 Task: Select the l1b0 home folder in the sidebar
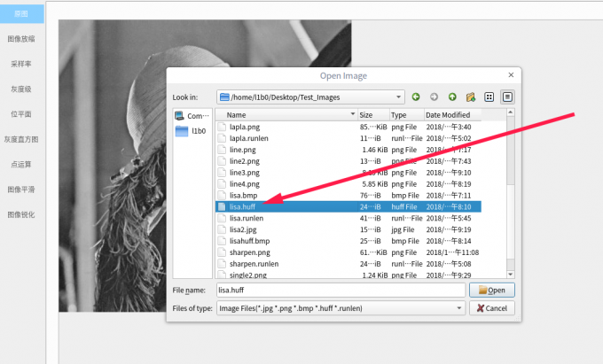[x=191, y=131]
